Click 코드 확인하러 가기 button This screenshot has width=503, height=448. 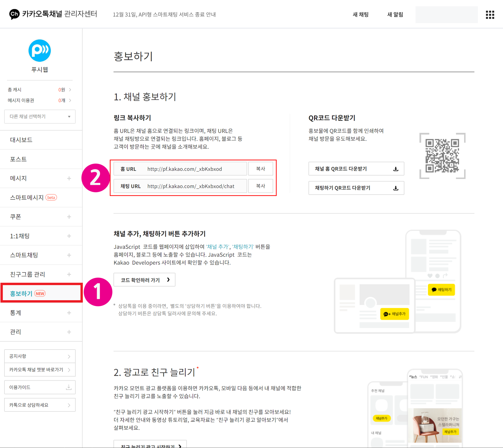pyautogui.click(x=144, y=280)
